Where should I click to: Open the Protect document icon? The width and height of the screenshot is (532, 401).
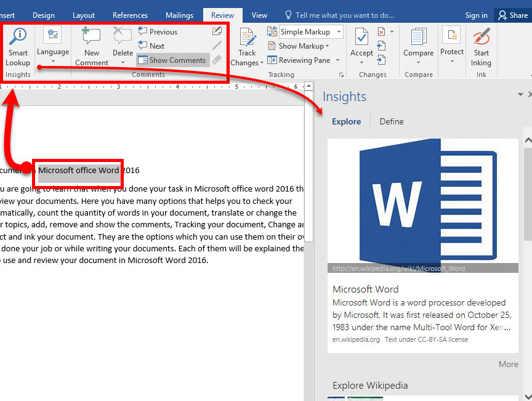[x=451, y=35]
